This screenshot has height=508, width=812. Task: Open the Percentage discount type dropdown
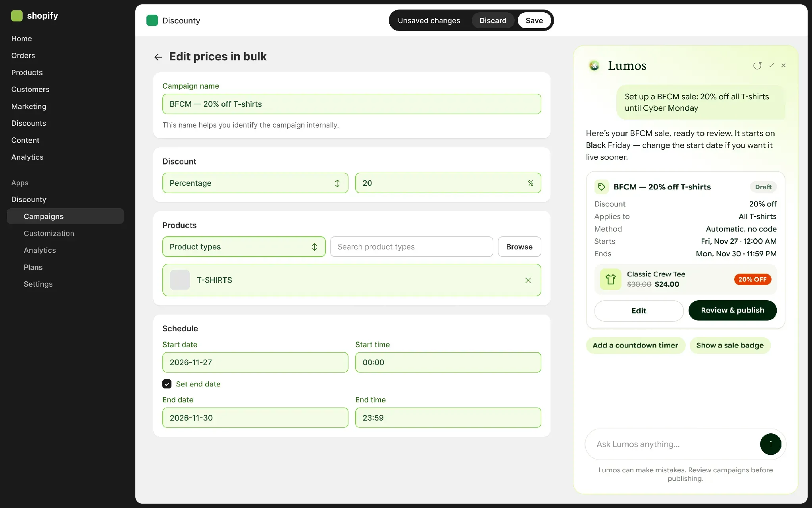255,183
